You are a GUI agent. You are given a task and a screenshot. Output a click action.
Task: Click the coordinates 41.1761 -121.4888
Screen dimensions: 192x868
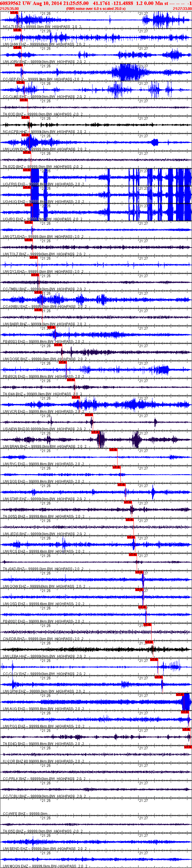pos(113,3)
